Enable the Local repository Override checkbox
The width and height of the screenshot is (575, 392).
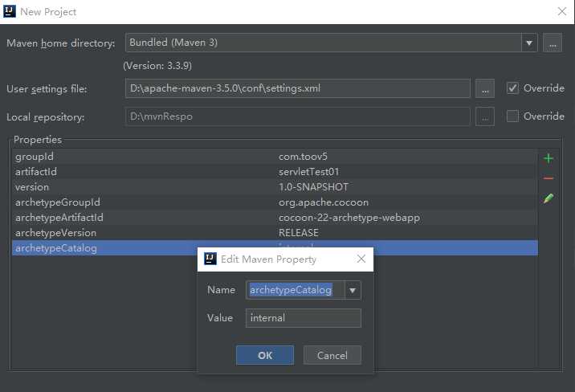tap(512, 116)
